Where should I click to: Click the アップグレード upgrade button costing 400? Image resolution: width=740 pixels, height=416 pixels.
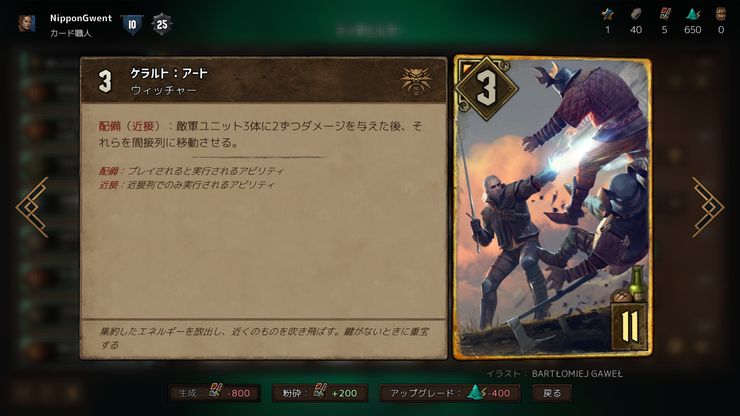coord(450,393)
